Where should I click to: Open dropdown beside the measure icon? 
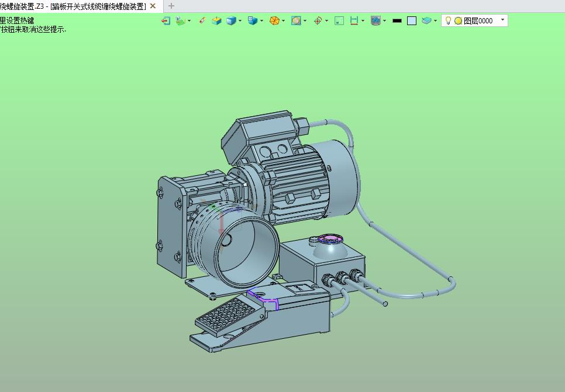(363, 21)
